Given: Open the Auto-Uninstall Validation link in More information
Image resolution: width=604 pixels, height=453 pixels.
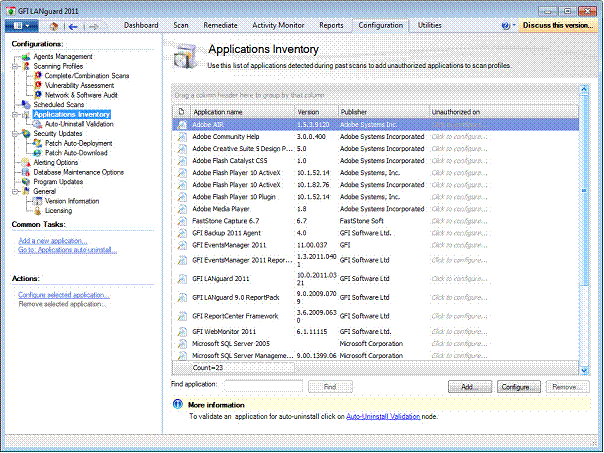Looking at the screenshot, I should click(x=383, y=416).
